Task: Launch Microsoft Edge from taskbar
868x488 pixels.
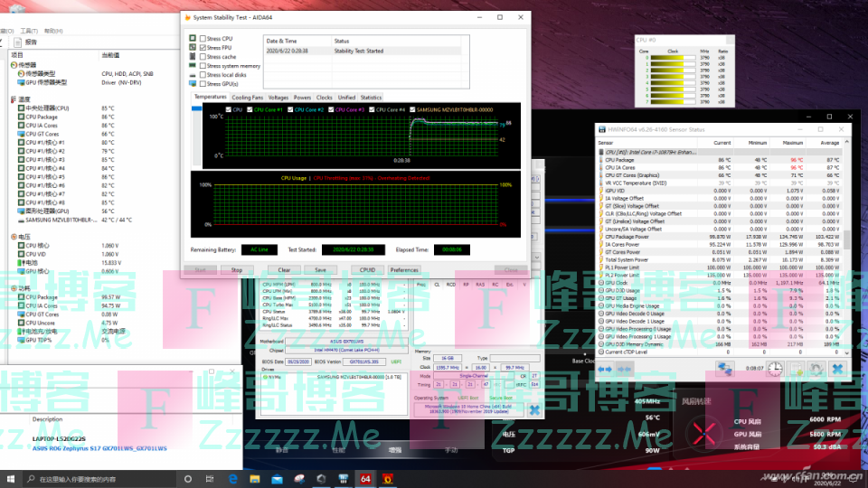Action: [x=232, y=479]
